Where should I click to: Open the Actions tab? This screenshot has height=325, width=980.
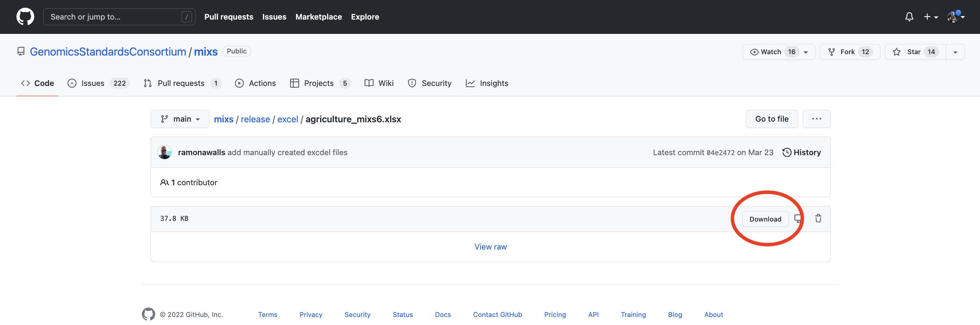(255, 83)
